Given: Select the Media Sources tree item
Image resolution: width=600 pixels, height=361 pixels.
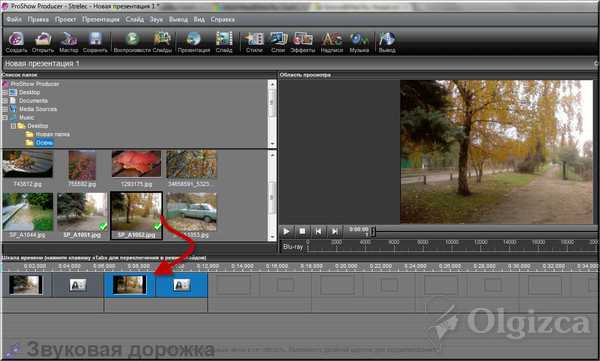Looking at the screenshot, I should (38, 109).
